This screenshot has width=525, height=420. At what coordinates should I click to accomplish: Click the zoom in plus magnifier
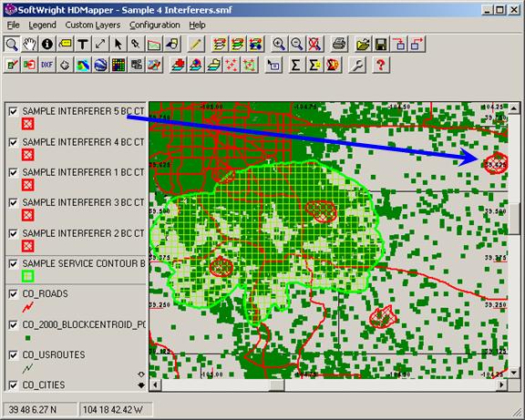(279, 44)
